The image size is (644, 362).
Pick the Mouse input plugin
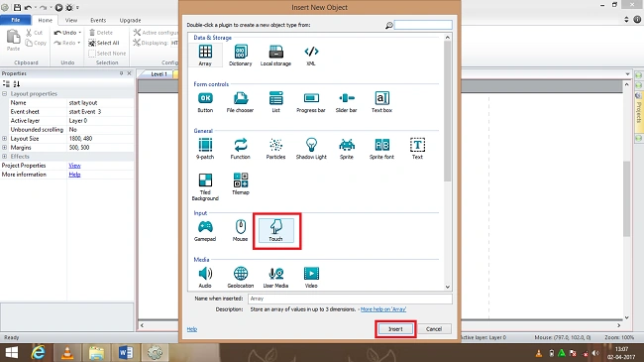pos(241,231)
